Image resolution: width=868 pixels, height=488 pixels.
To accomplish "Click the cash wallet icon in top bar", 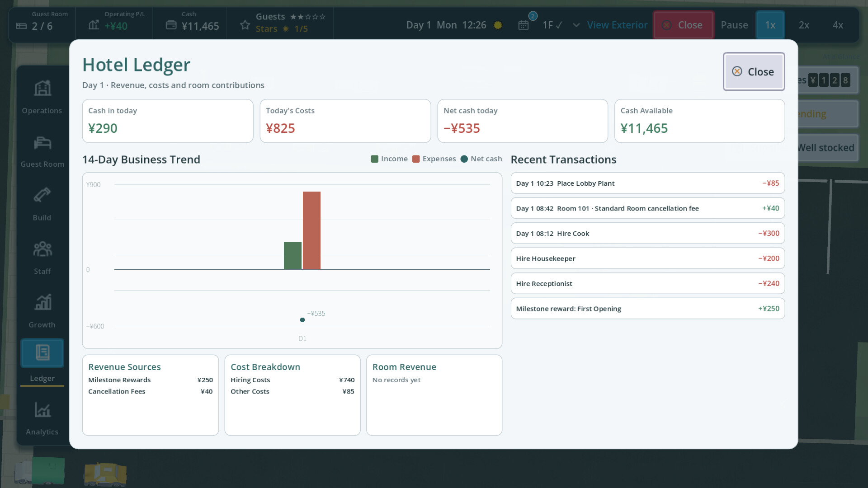I will (171, 25).
